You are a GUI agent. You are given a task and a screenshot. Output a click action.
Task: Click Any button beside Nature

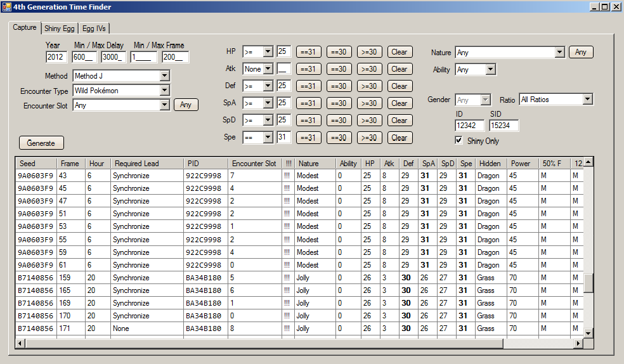[581, 52]
